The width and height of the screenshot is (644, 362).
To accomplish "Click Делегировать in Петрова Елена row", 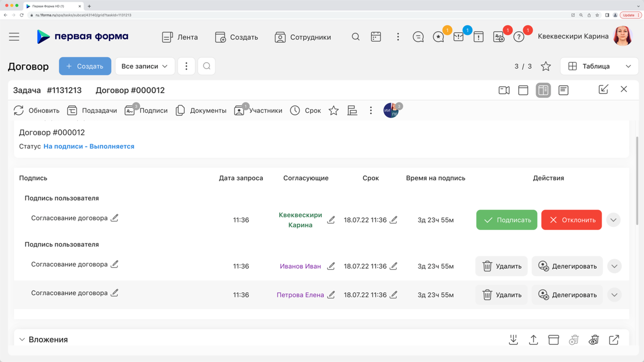I will click(x=567, y=295).
